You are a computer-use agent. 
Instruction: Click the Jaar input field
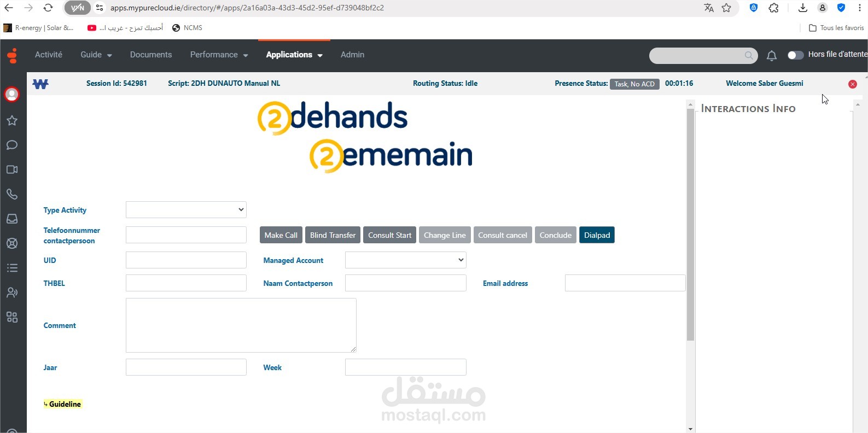(186, 367)
